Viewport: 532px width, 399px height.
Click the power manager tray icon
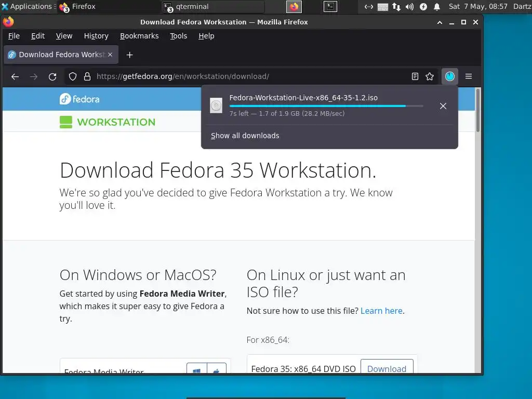tap(423, 7)
